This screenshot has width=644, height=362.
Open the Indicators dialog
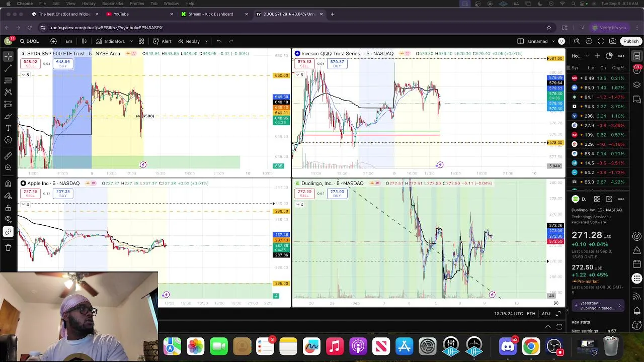coord(110,41)
